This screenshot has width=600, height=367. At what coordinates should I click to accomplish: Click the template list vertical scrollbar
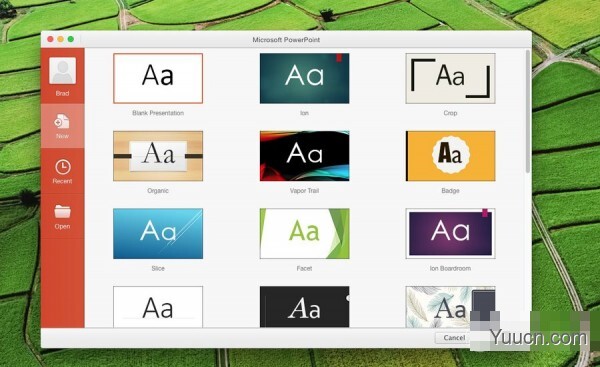[x=528, y=111]
